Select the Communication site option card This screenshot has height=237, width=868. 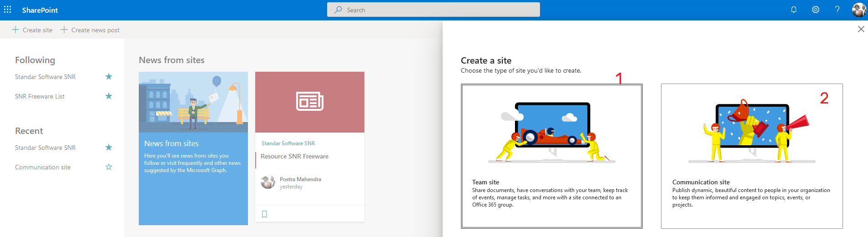(x=752, y=156)
